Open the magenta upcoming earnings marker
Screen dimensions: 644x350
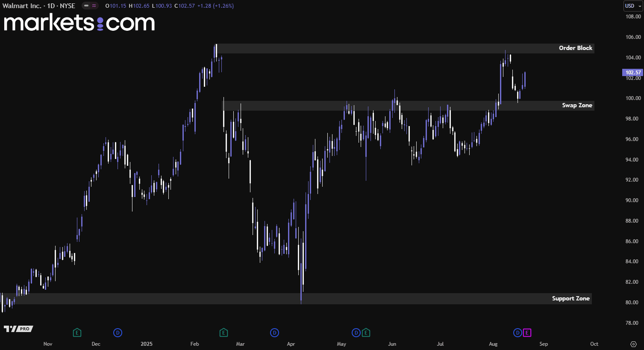[x=527, y=332]
